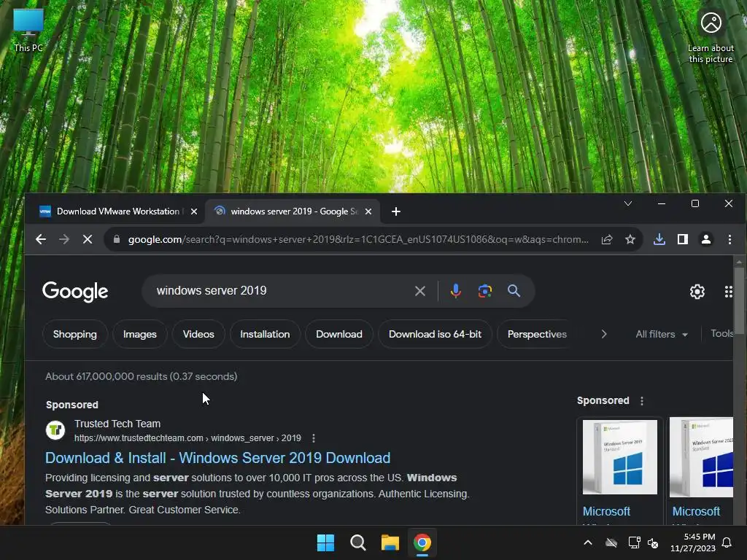
Task: Share this page icon in address bar
Action: tap(607, 239)
